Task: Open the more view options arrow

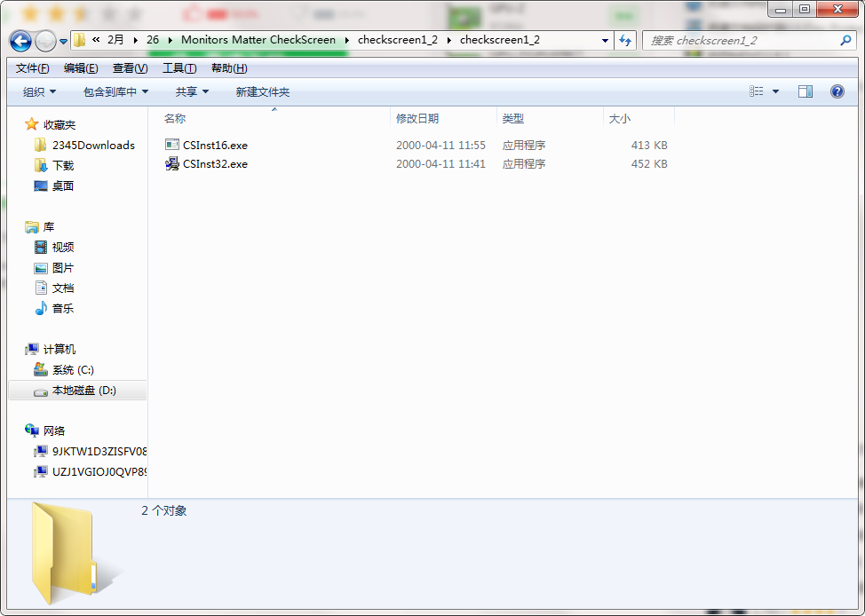Action: point(775,91)
